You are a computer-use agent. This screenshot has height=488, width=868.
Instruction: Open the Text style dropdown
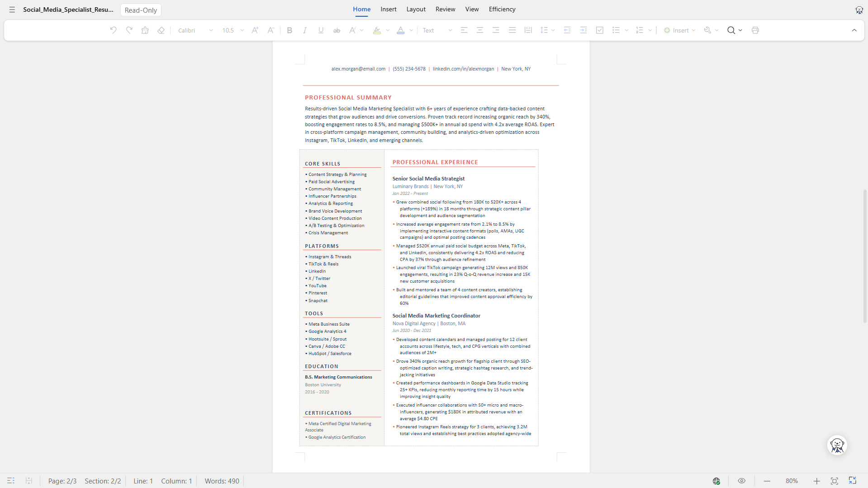[x=437, y=30]
